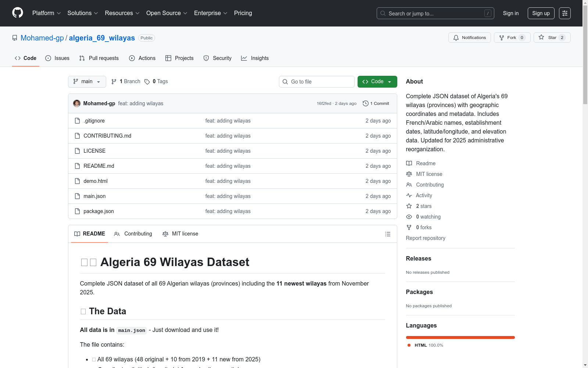Expand the Enterprise menu
This screenshot has width=588, height=368.
[211, 13]
